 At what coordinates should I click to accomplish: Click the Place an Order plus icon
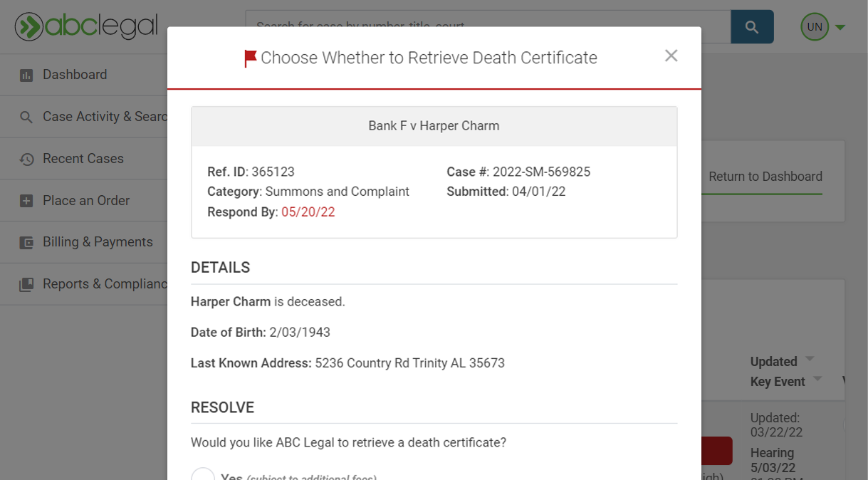(x=26, y=201)
